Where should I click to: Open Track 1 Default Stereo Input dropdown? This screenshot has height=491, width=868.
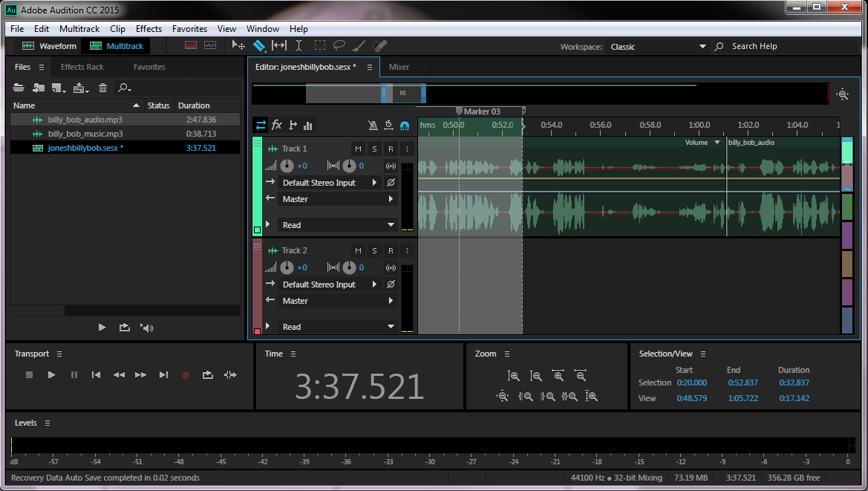click(329, 183)
